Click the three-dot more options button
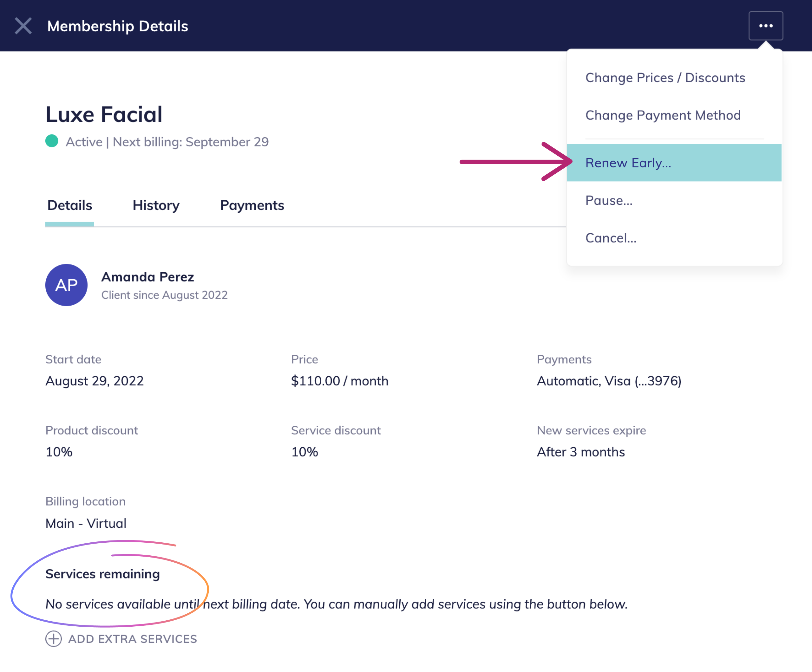 (x=765, y=26)
